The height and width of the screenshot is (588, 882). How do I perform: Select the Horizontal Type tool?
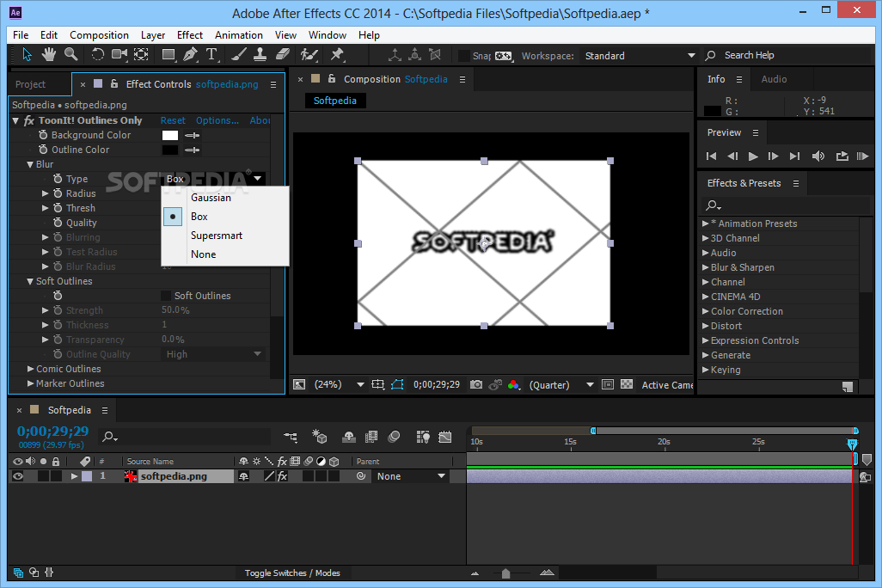tap(211, 54)
